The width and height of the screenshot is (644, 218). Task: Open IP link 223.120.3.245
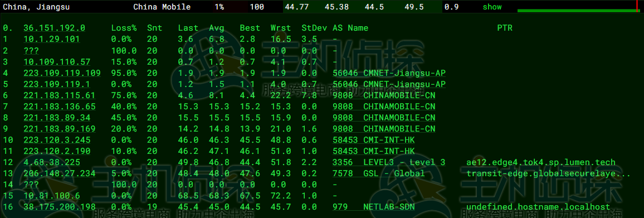click(x=57, y=140)
